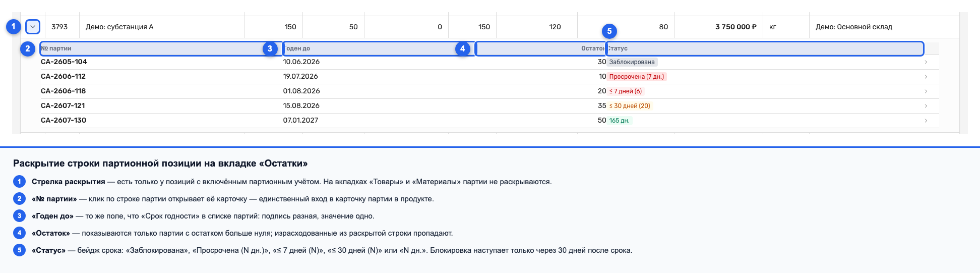
Task: Click remaining quantity 50 in CA-2607-130 row
Action: (602, 121)
